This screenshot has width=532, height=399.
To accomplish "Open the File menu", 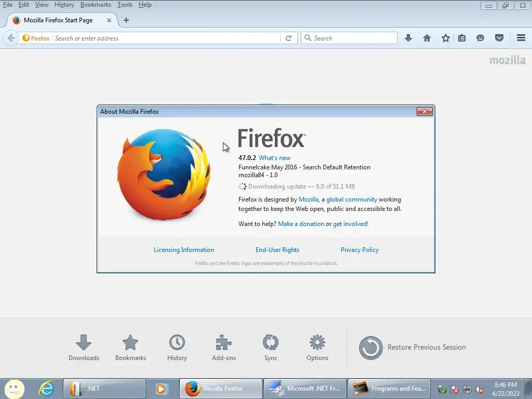I will [7, 5].
